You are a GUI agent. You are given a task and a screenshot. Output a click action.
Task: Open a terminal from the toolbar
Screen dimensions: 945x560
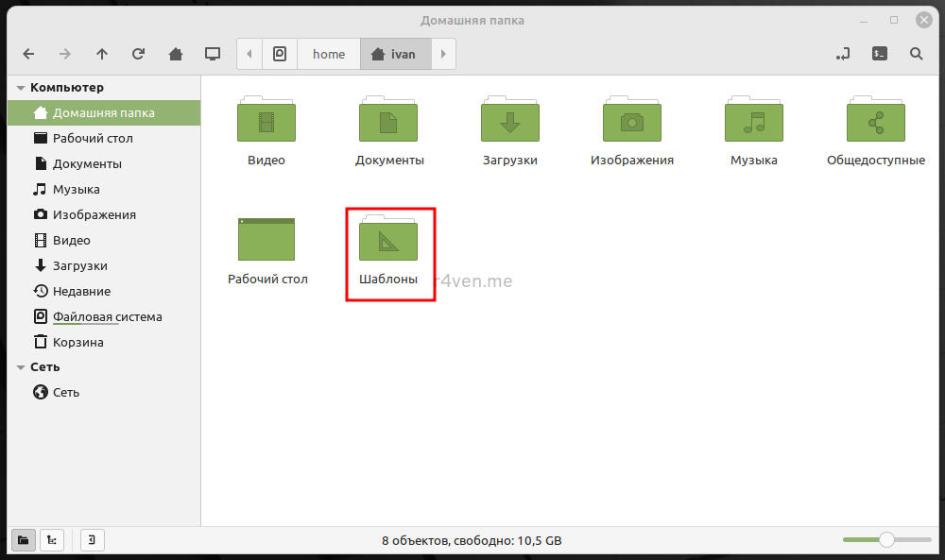(879, 54)
